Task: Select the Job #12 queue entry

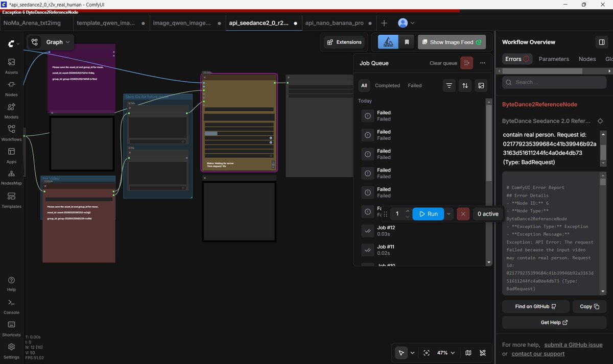Action: 422,231
